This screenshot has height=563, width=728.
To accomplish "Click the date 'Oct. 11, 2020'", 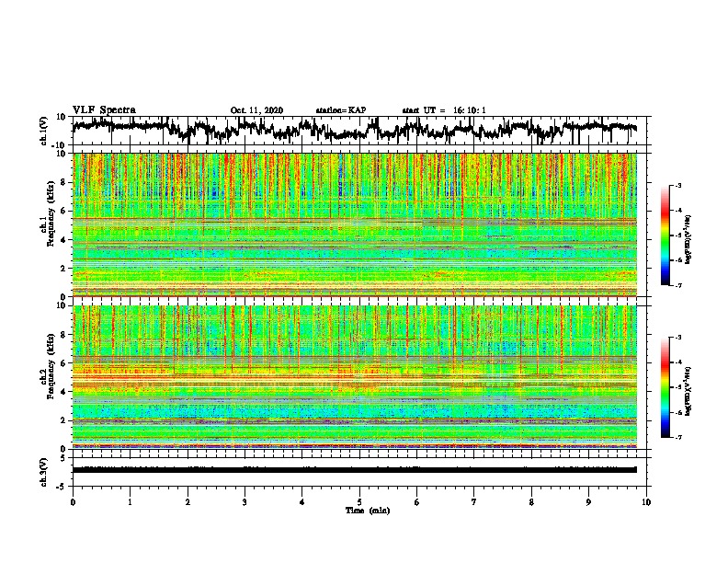I will pyautogui.click(x=256, y=110).
